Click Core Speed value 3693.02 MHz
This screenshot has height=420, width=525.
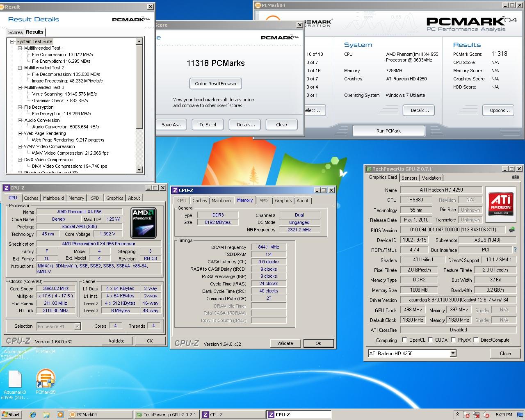pyautogui.click(x=56, y=288)
